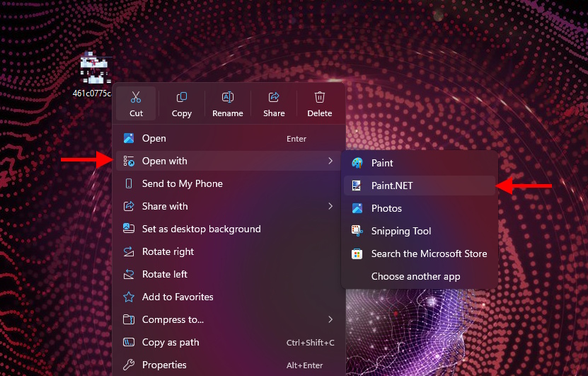
Task: Select Send to My Phone
Action: click(229, 183)
